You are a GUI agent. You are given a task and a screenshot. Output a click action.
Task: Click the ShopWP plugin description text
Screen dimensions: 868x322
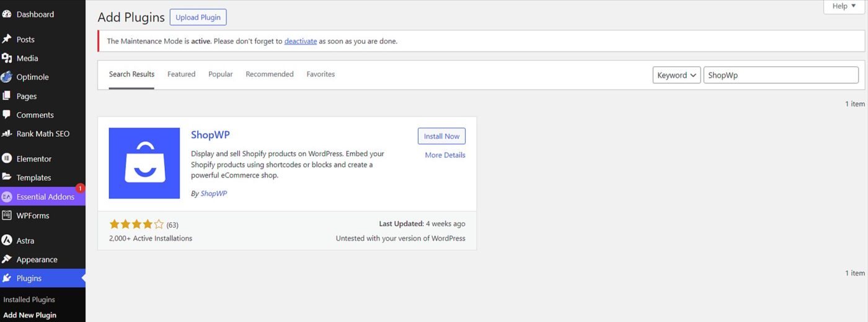(x=288, y=165)
